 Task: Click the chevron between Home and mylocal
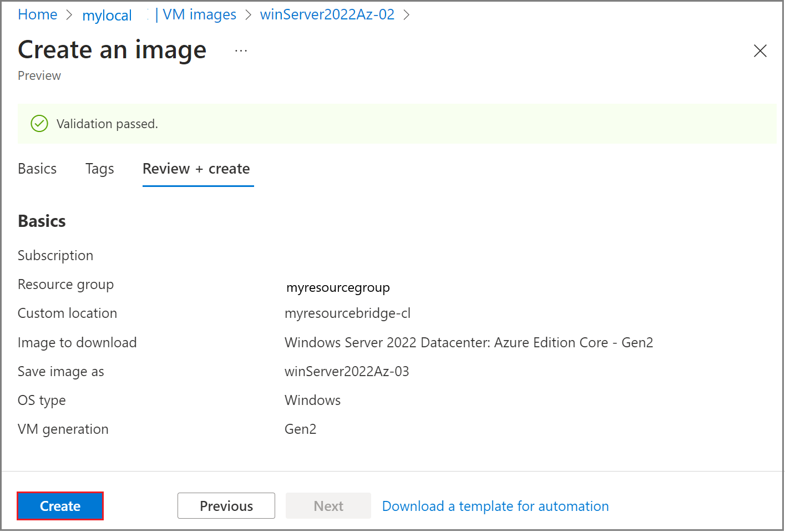coord(69,15)
